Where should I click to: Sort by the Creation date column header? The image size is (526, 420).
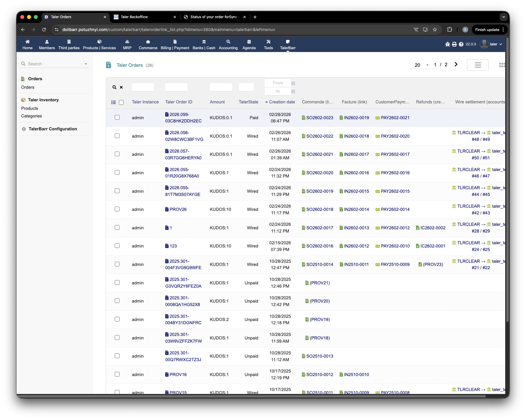point(282,102)
